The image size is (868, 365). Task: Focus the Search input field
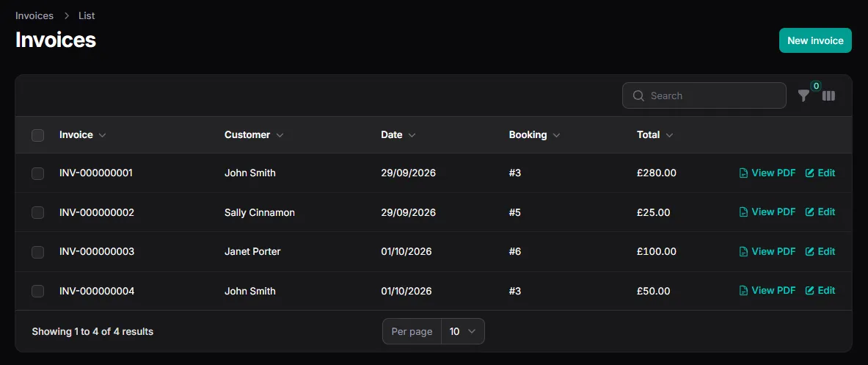click(704, 95)
